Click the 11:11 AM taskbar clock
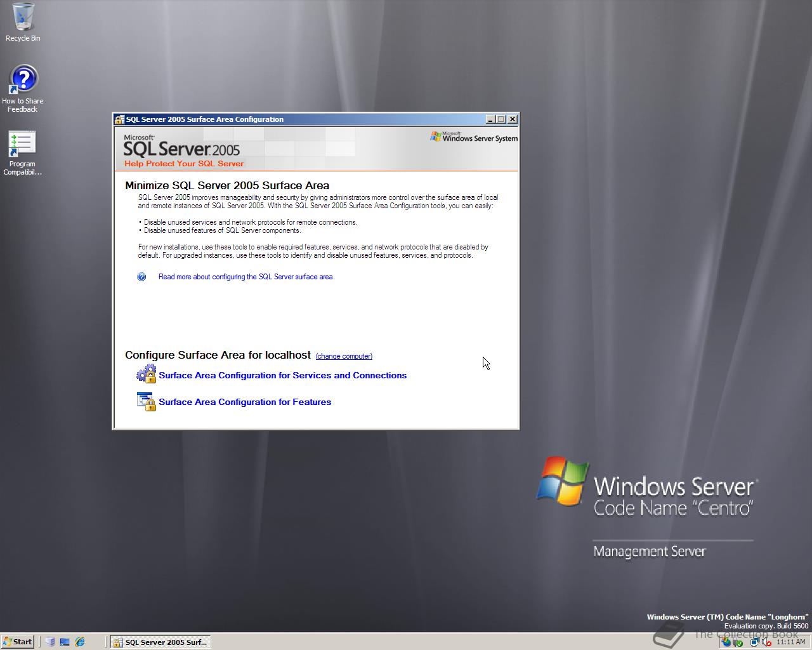This screenshot has width=812, height=650. tap(790, 642)
